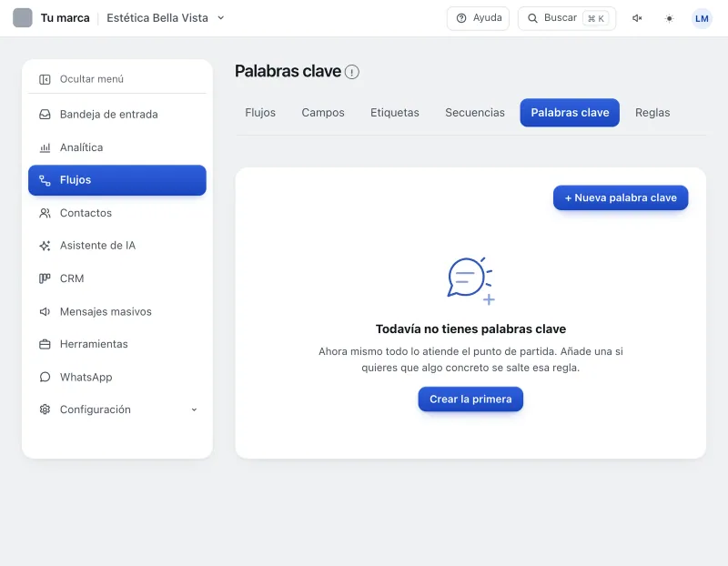Click the brand logo square
The height and width of the screenshot is (566, 728).
(x=22, y=18)
